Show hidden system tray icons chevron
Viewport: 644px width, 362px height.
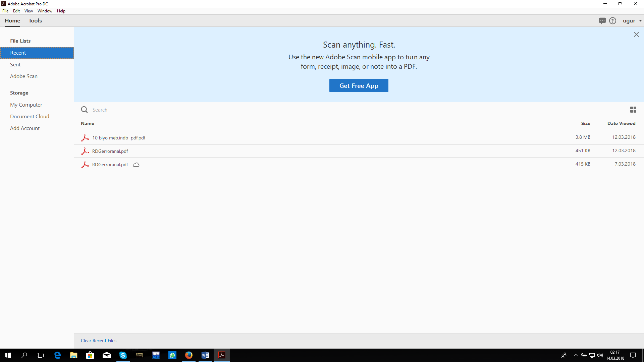[576, 355]
